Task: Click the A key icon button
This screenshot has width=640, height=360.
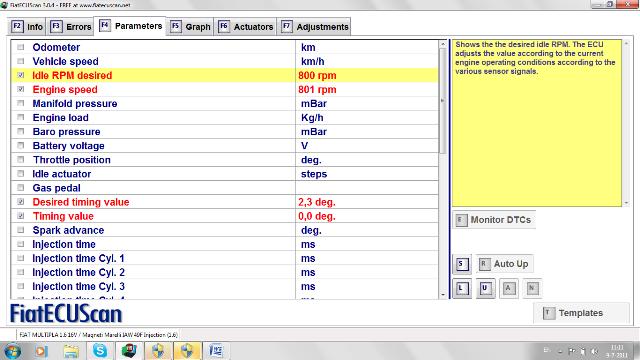Action: [508, 289]
